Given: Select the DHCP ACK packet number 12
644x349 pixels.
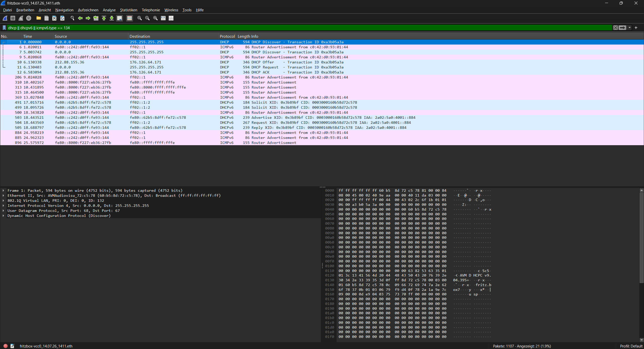Looking at the screenshot, I should point(322,72).
